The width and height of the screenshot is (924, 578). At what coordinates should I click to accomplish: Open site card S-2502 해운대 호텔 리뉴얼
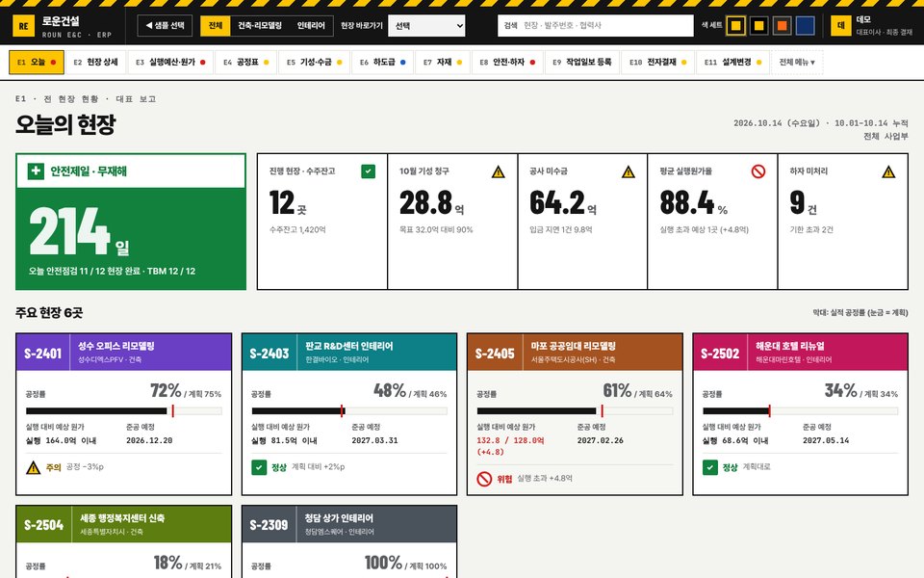(x=800, y=414)
